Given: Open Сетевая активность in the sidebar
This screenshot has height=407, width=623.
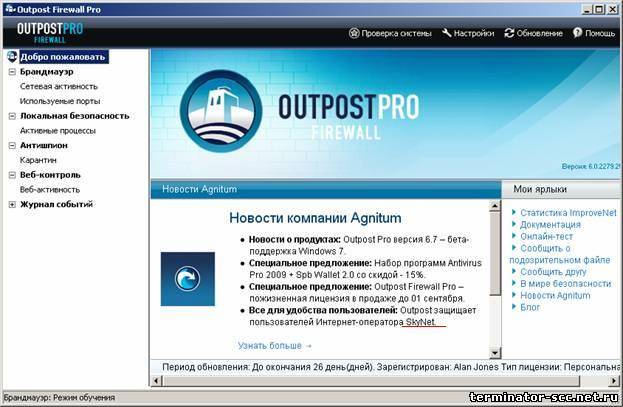Looking at the screenshot, I should (58, 87).
